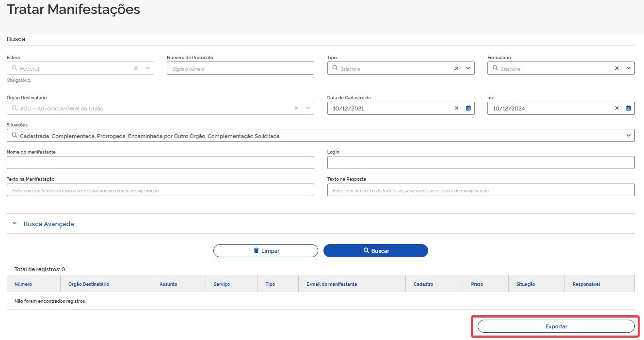The image size is (644, 340).
Task: Click the Texto na Resposta input field
Action: (481, 190)
